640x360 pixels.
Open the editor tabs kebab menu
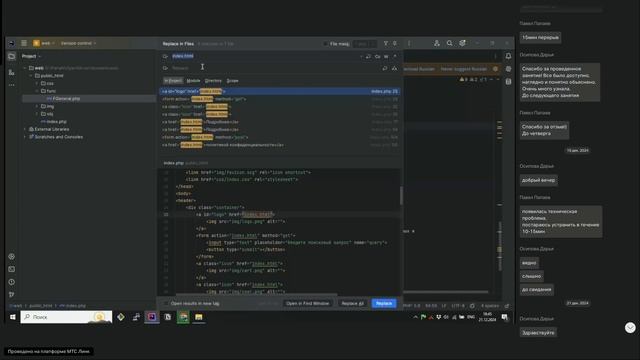tap(496, 56)
